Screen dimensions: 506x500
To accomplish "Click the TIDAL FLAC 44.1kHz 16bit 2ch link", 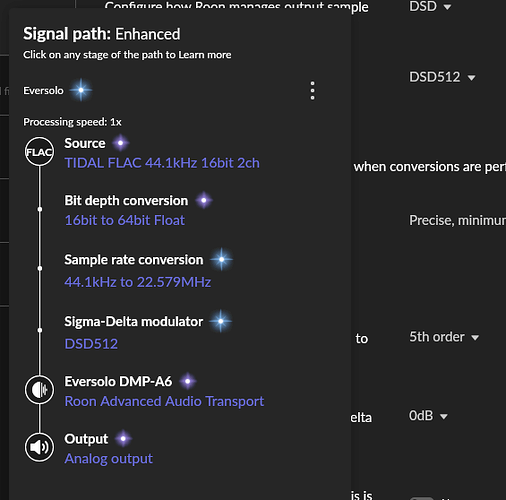I will point(162,163).
